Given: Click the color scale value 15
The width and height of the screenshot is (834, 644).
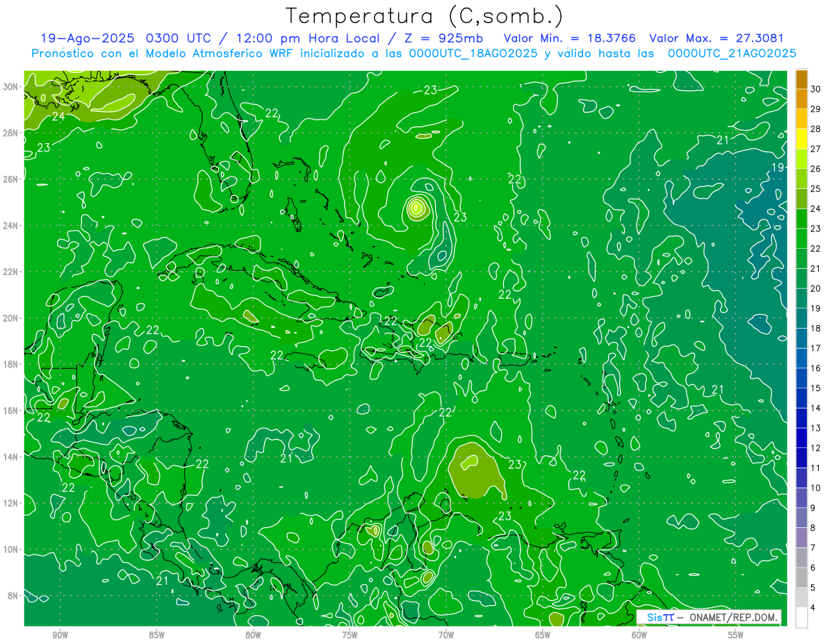Looking at the screenshot, I should [x=816, y=388].
